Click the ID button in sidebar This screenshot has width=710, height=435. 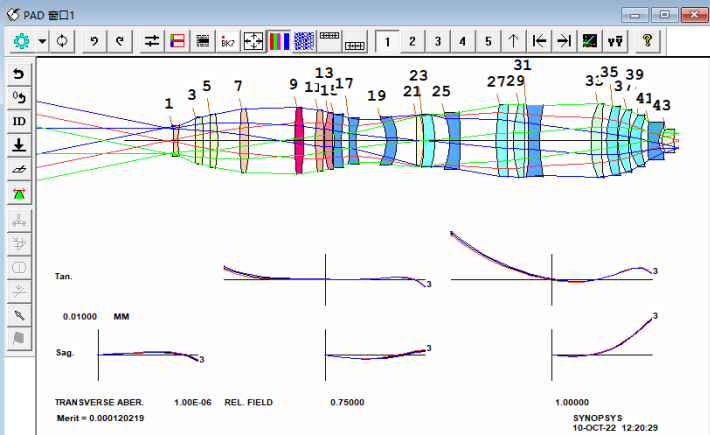(x=19, y=121)
